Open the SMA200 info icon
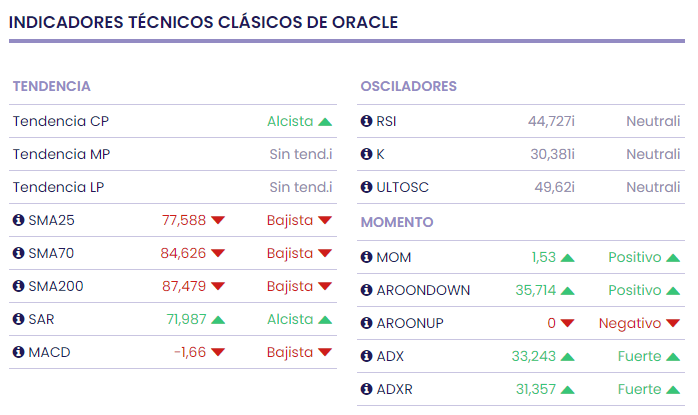698x415 pixels. (x=18, y=286)
